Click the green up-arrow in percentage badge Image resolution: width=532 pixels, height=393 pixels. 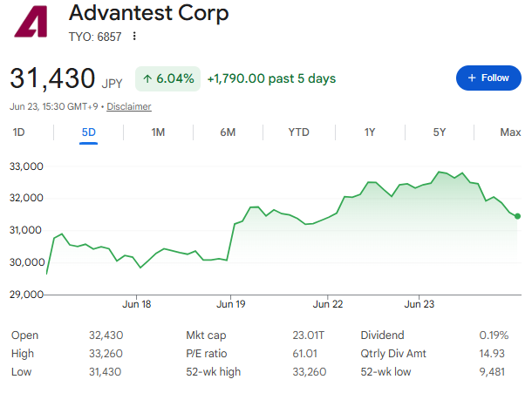(x=147, y=78)
